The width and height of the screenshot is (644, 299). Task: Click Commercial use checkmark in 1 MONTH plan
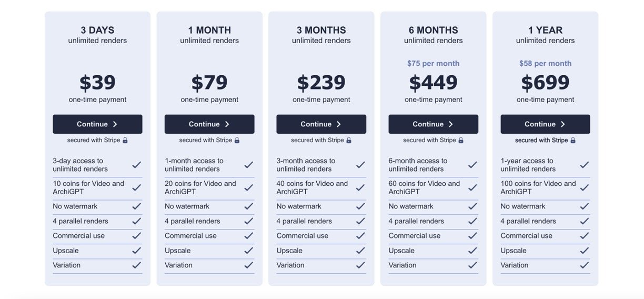249,236
